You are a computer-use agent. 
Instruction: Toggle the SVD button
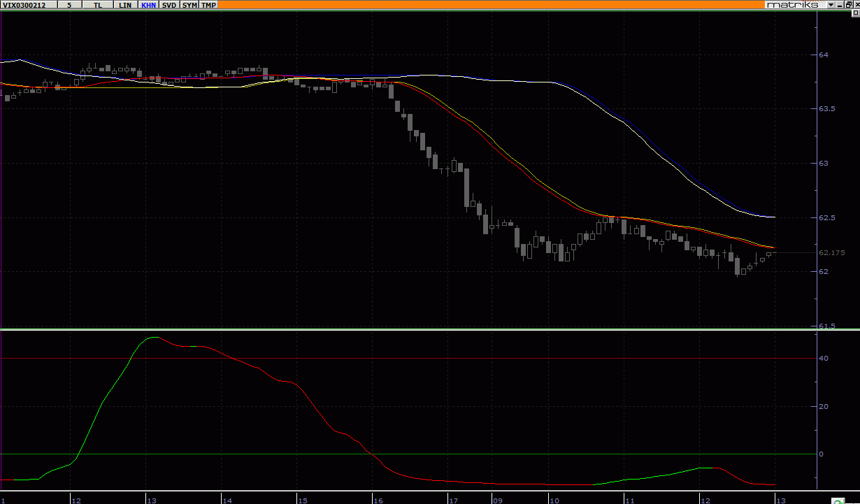(169, 5)
